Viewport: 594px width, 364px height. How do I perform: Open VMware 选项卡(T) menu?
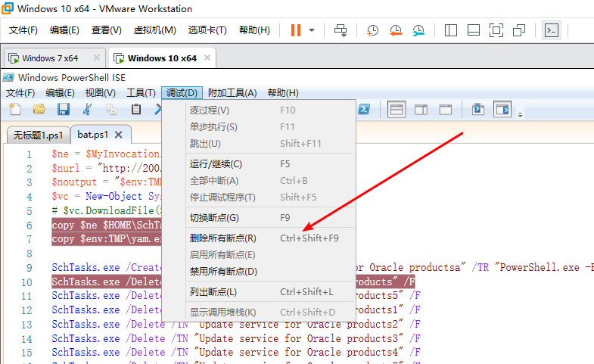207,30
